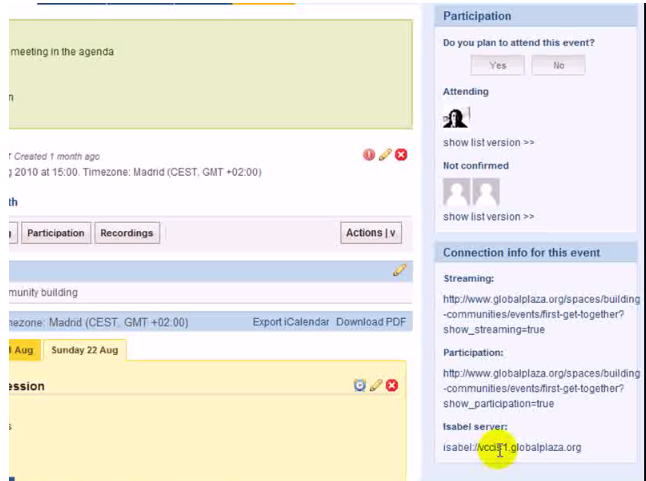Click No to decline attendance

coord(558,65)
